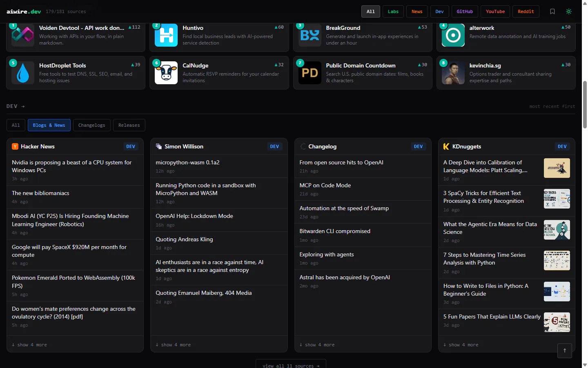Screen dimensions: 588x368
Task: Click the Hacker News Y logo icon
Action: click(15, 146)
